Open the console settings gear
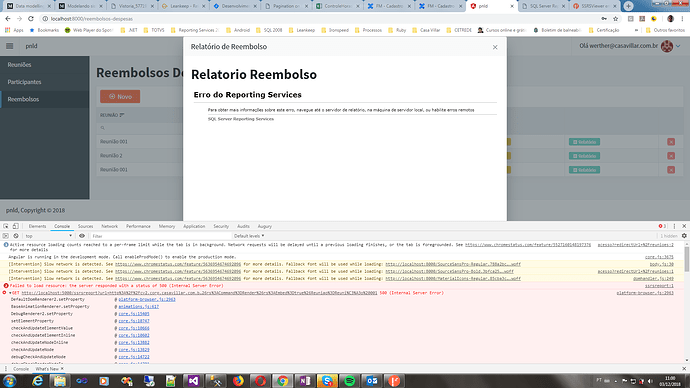The height and width of the screenshot is (388, 690). tap(684, 236)
